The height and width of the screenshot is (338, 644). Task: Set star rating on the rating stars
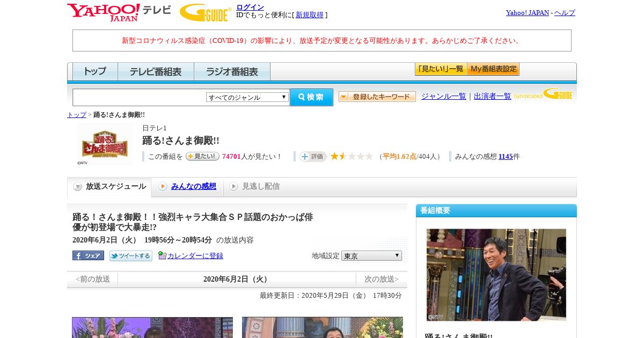pos(352,156)
